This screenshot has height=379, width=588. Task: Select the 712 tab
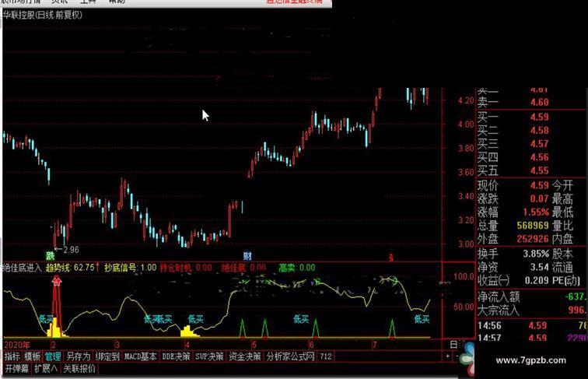(325, 356)
